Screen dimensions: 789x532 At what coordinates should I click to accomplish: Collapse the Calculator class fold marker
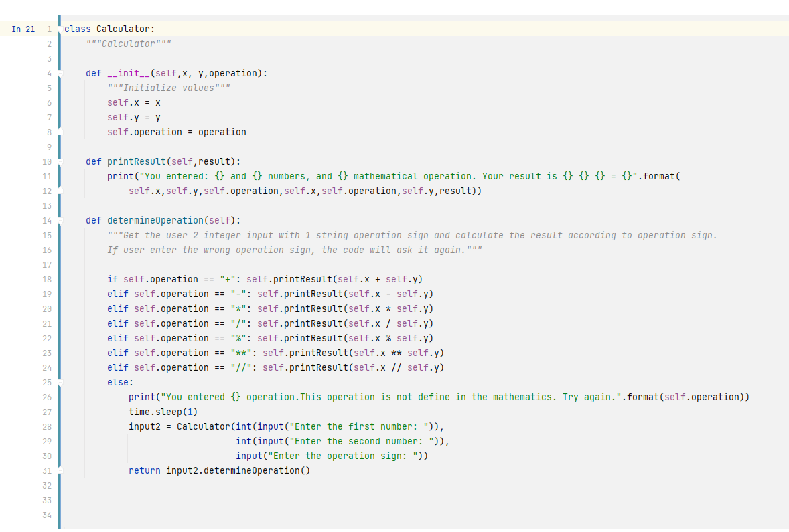60,29
